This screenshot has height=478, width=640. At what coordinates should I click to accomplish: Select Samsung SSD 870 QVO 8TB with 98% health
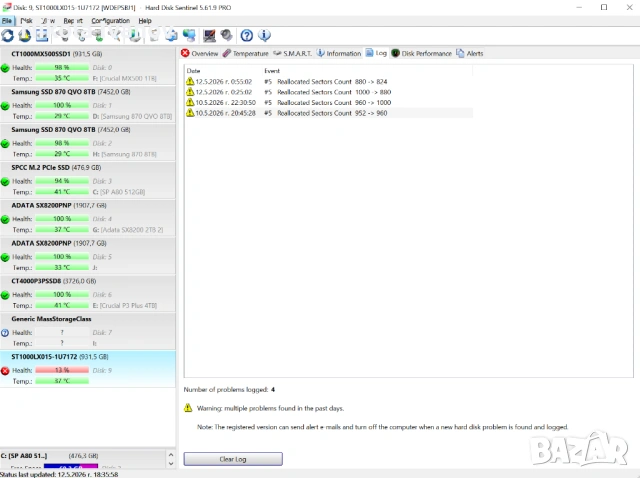(x=88, y=142)
